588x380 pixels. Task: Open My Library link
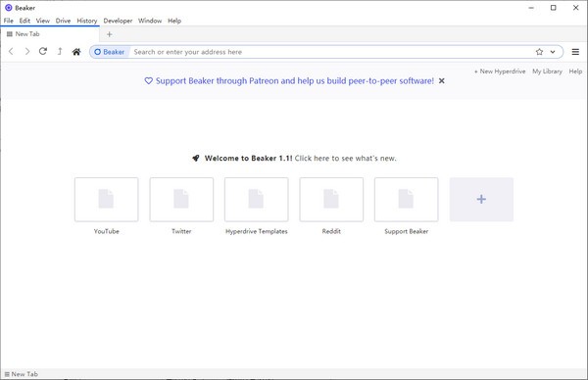(547, 71)
